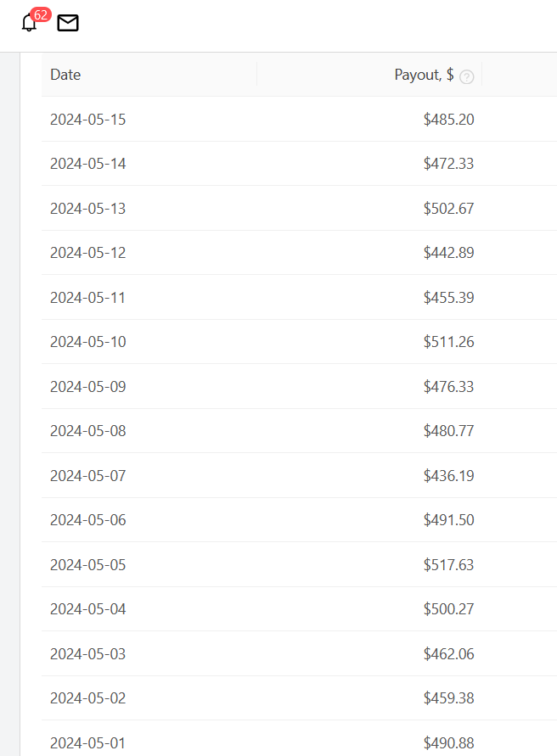Sort by the Payout, $ column header
The width and height of the screenshot is (557, 756).
click(x=424, y=75)
